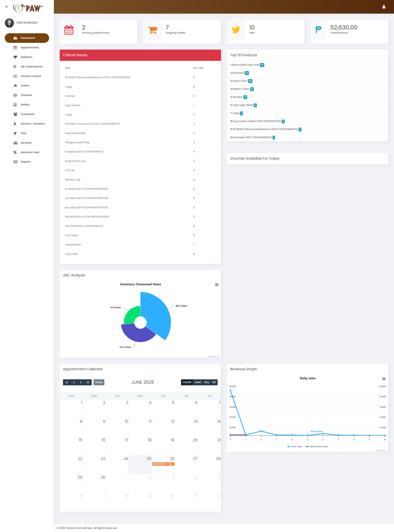The width and height of the screenshot is (394, 532).
Task: Toggle Appointment Sales series in legend
Action: tap(317, 446)
